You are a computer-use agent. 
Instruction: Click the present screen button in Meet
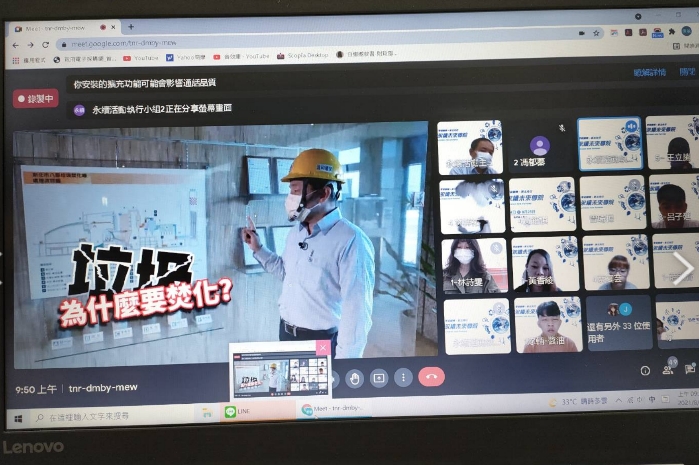click(x=379, y=379)
